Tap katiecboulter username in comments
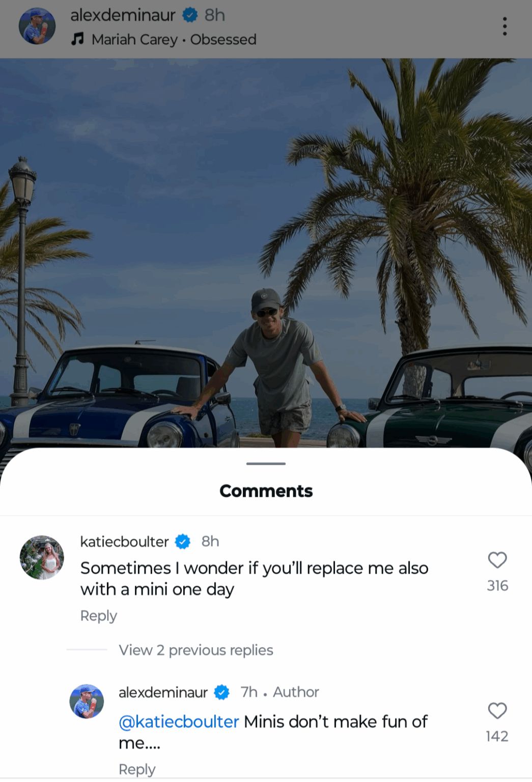532x782 pixels. [124, 541]
